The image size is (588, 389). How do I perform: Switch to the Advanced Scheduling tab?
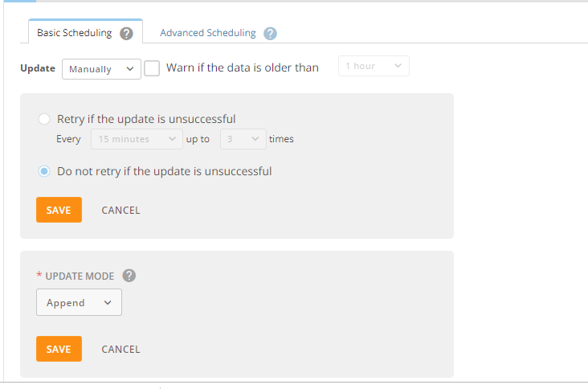pyautogui.click(x=208, y=33)
